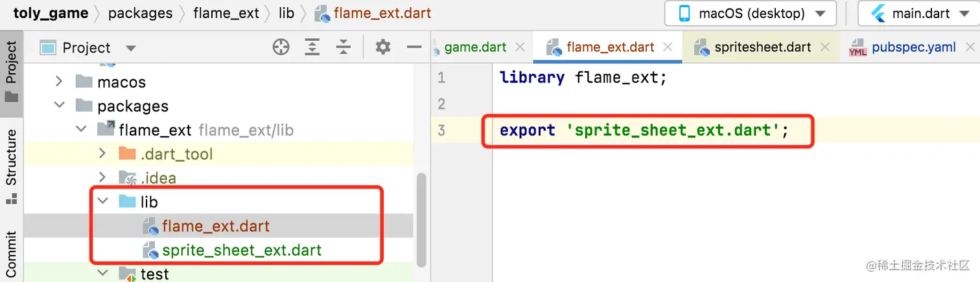This screenshot has height=282, width=980.
Task: Hide the Project panel with minus icon
Action: pyautogui.click(x=414, y=47)
